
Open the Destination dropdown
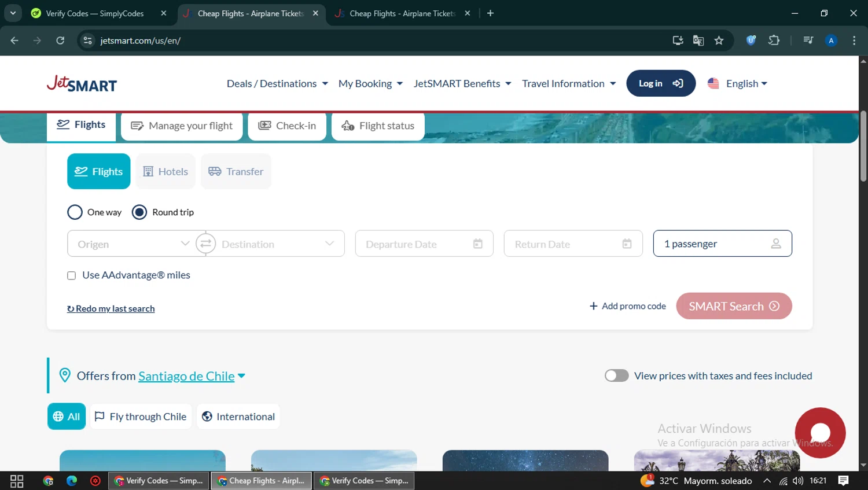[279, 244]
